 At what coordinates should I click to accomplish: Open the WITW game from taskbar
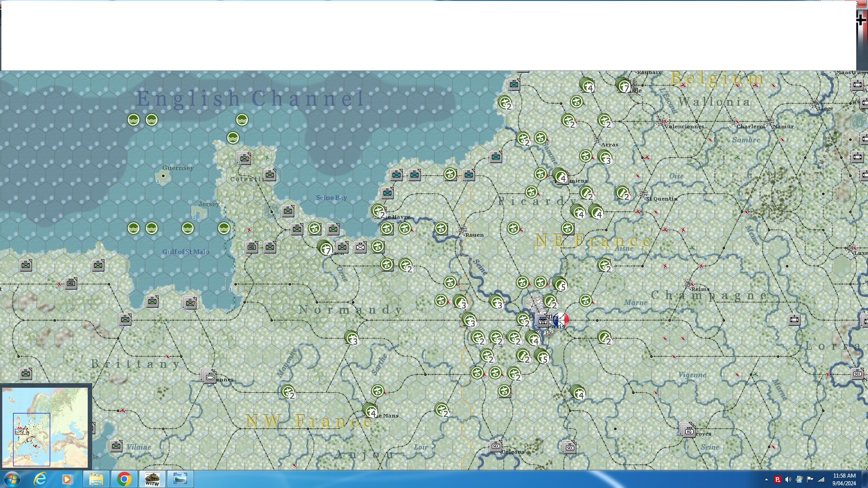(152, 479)
